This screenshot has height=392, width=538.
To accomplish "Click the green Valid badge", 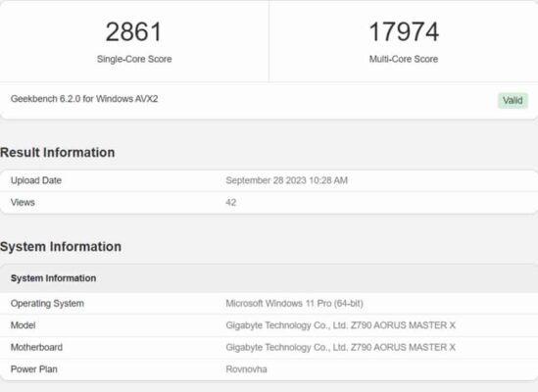I will [x=513, y=101].
